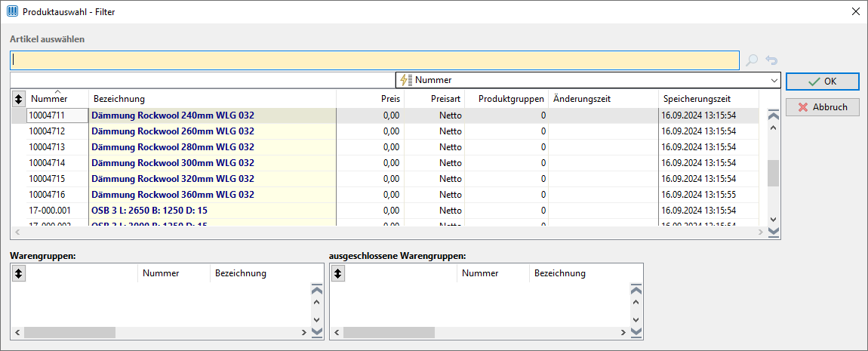Click the blue undo arrow icon
This screenshot has width=868, height=351.
tap(771, 60)
